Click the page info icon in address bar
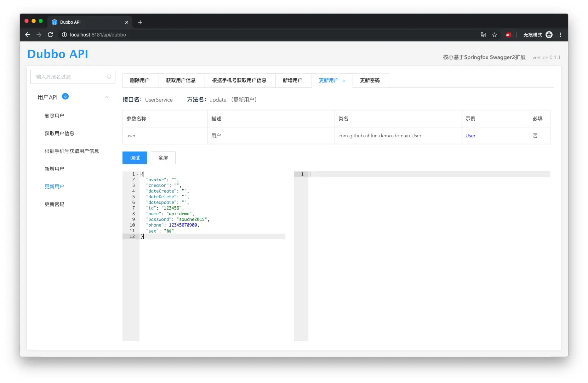Screen dimensions: 588x383 tap(64, 35)
